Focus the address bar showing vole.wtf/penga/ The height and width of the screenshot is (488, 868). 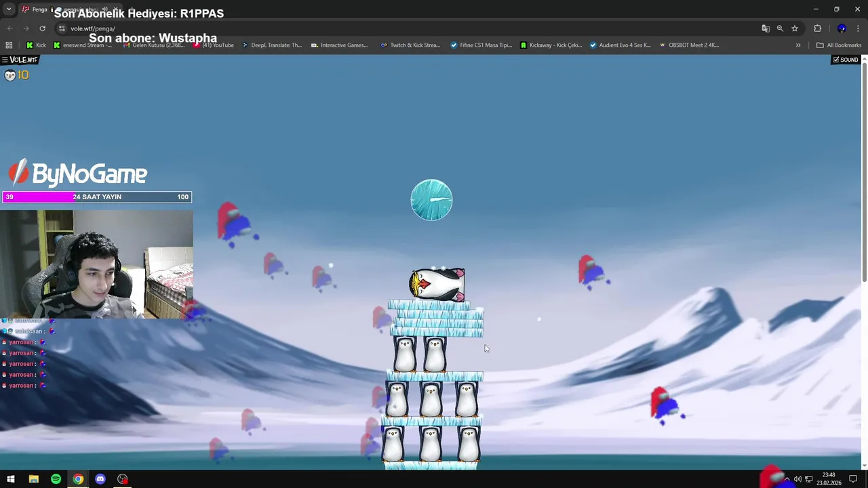click(407, 28)
